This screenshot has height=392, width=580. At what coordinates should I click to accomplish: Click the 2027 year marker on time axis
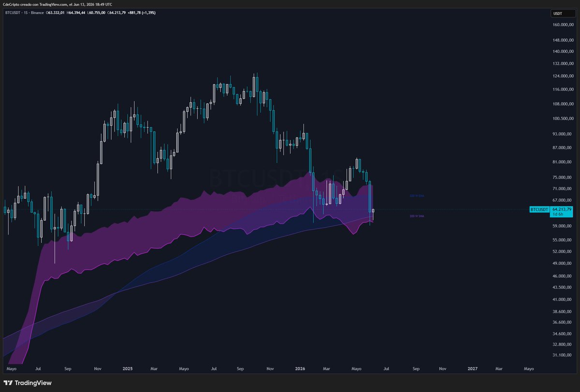click(473, 368)
